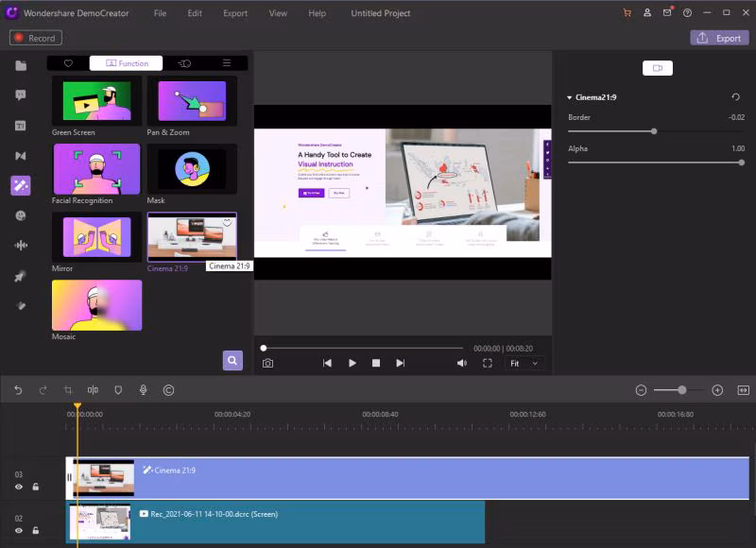The image size is (756, 548).
Task: Open the Export menu in menu bar
Action: pos(235,13)
